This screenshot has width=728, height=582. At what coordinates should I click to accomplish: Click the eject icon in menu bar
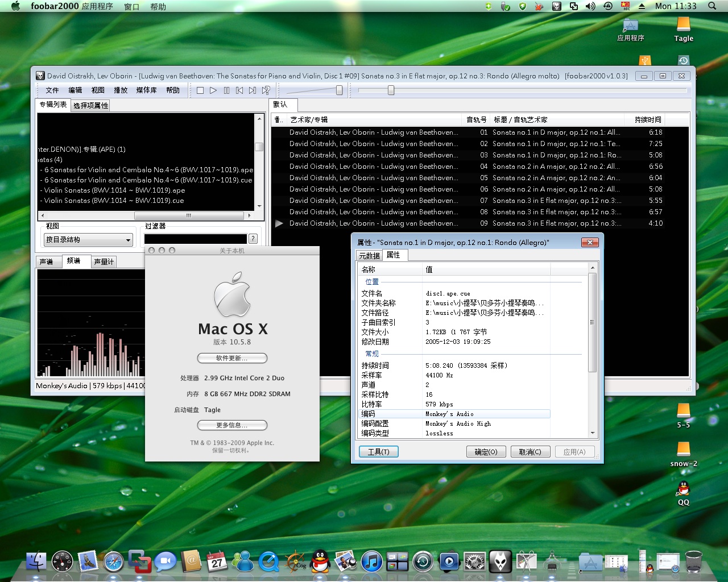[x=642, y=6]
